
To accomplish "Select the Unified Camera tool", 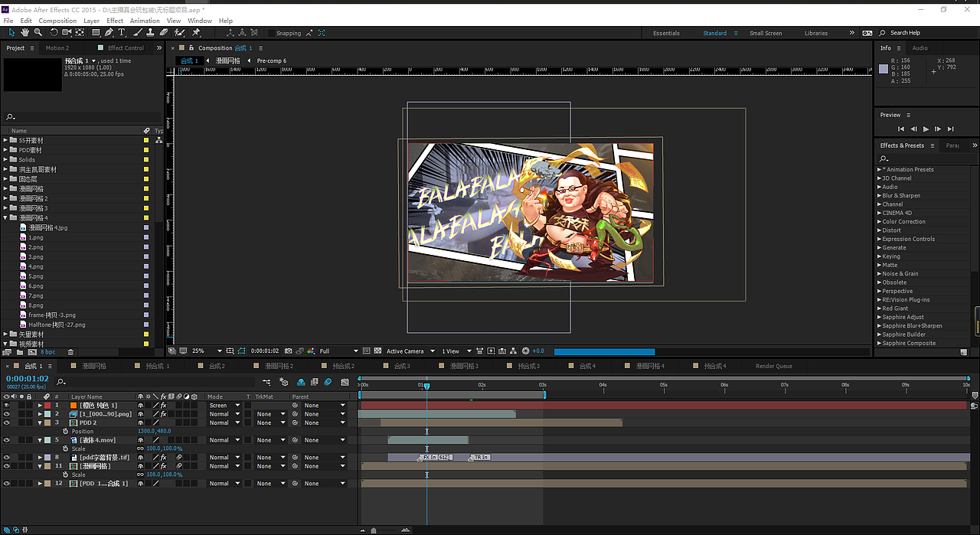I will click(67, 33).
